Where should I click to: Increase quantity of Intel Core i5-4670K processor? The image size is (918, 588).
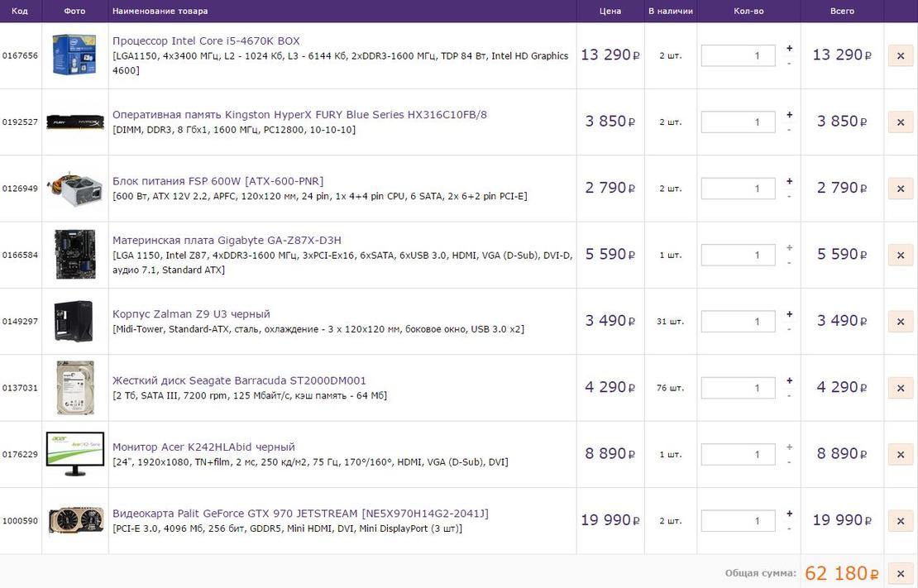click(789, 49)
